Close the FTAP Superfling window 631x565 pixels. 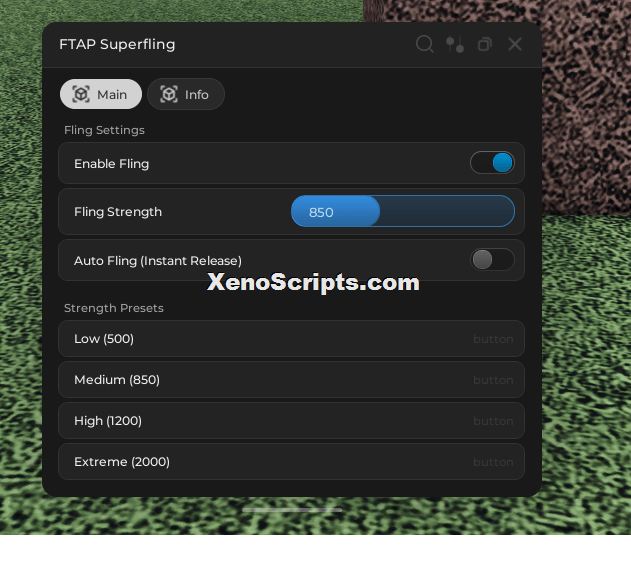pos(515,44)
